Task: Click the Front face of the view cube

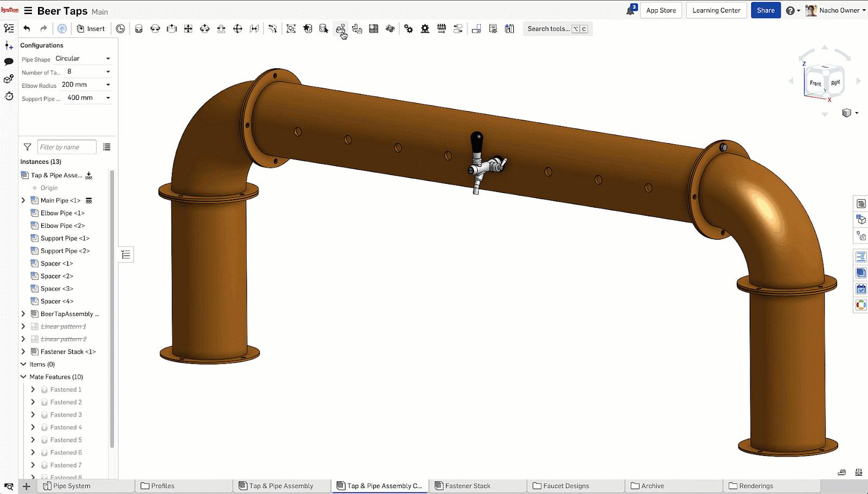Action: click(x=815, y=84)
